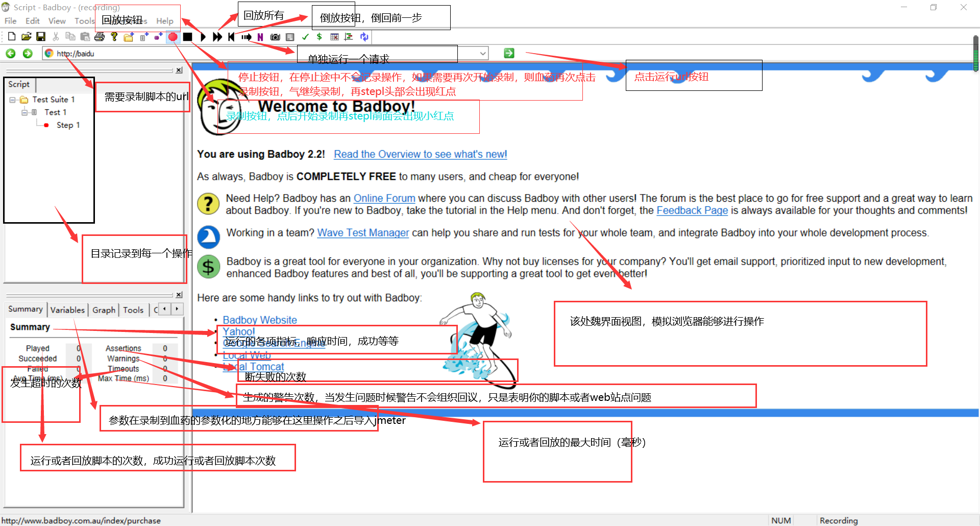Add a new step with the purple dot icon

158,37
